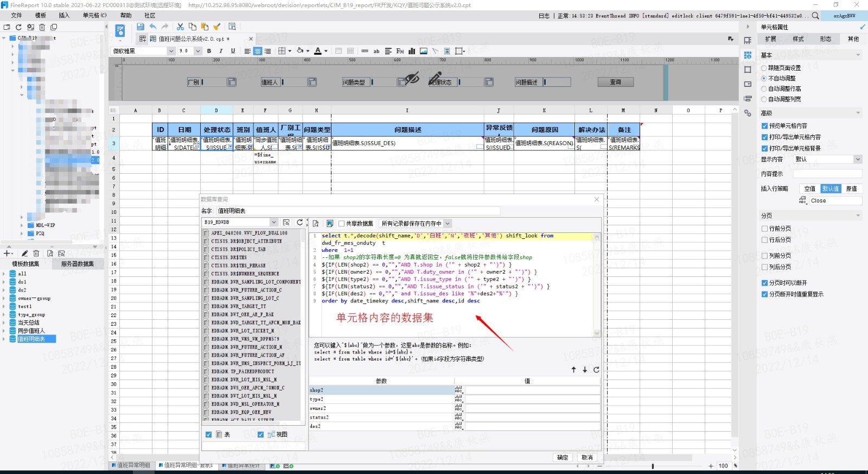Insert chart using bar chart icon

(412, 51)
